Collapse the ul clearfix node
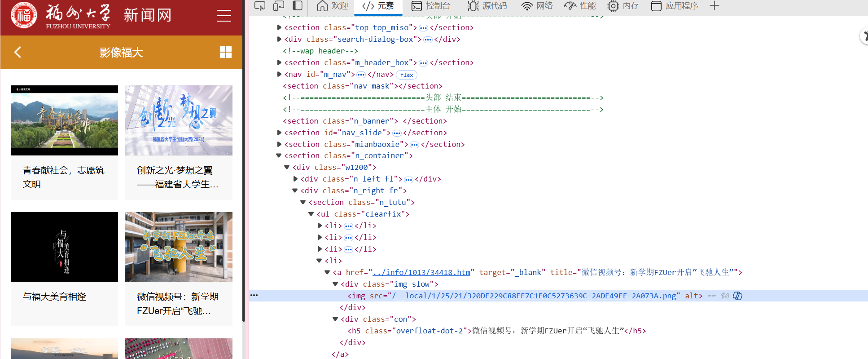The image size is (868, 359). coord(311,214)
